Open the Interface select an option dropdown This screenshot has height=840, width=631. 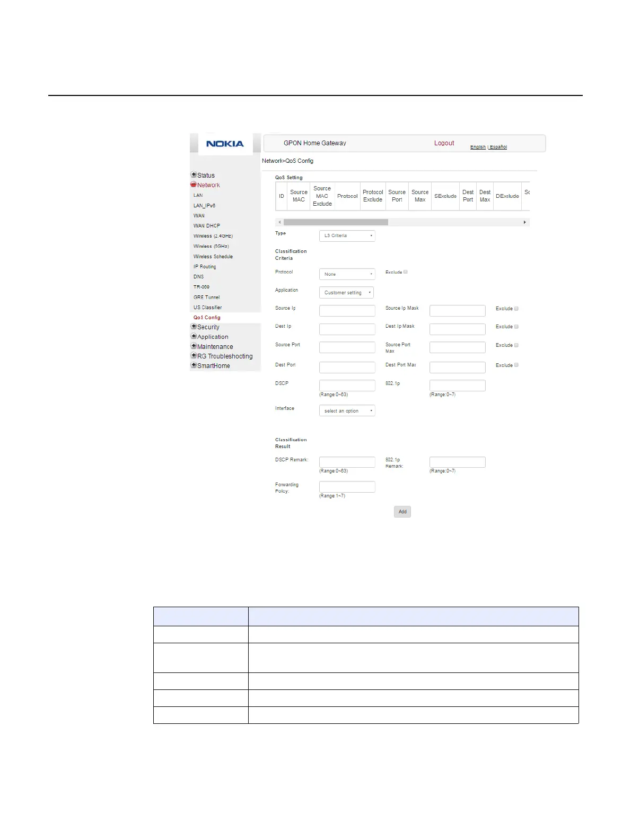pos(347,411)
